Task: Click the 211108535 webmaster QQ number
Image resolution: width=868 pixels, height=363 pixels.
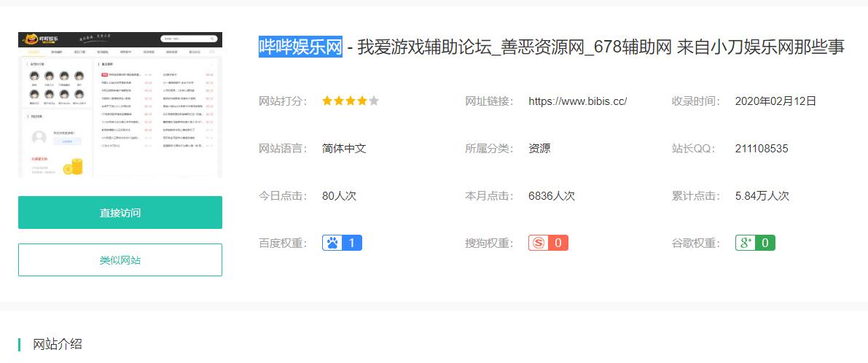Action: coord(762,148)
